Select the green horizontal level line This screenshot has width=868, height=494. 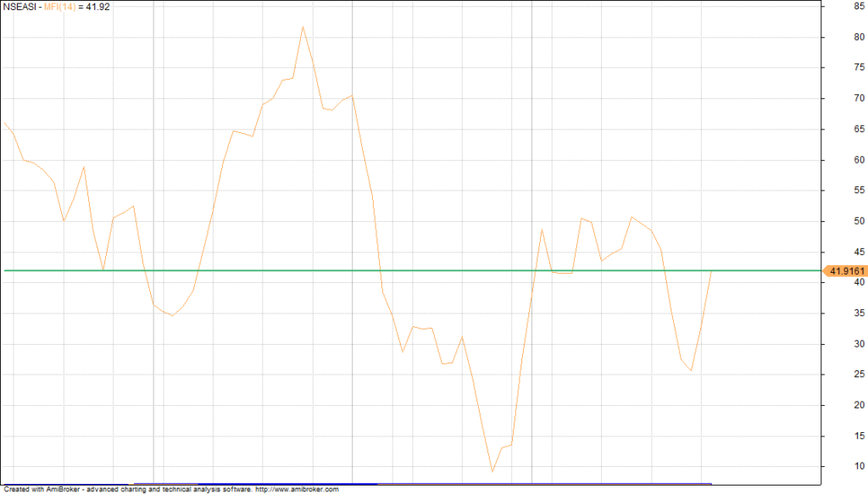point(424,270)
